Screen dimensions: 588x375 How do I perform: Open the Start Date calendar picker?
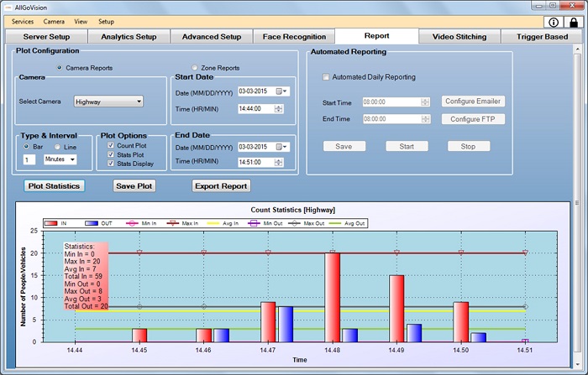[281, 91]
